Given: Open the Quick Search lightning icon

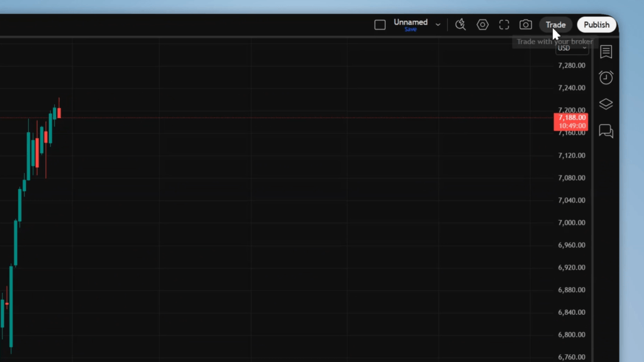Looking at the screenshot, I should (460, 25).
